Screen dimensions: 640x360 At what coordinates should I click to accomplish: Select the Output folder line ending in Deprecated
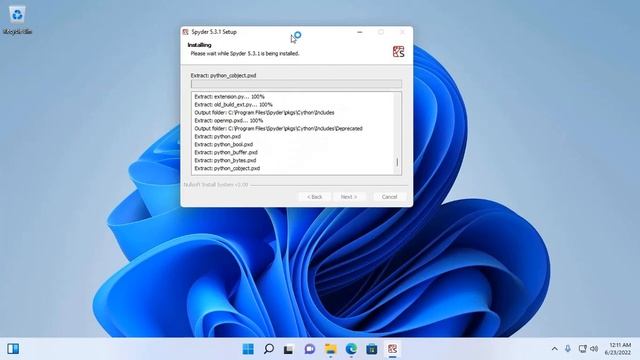click(278, 129)
